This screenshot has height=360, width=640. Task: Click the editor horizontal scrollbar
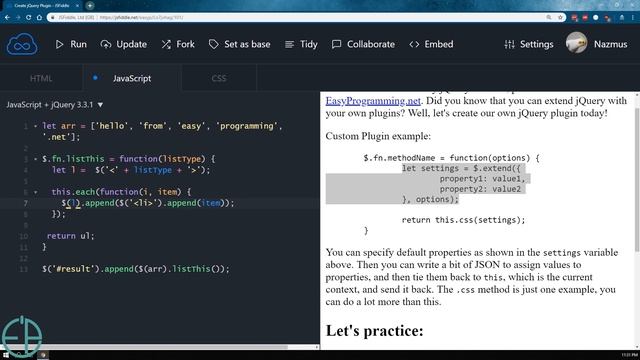[144, 347]
